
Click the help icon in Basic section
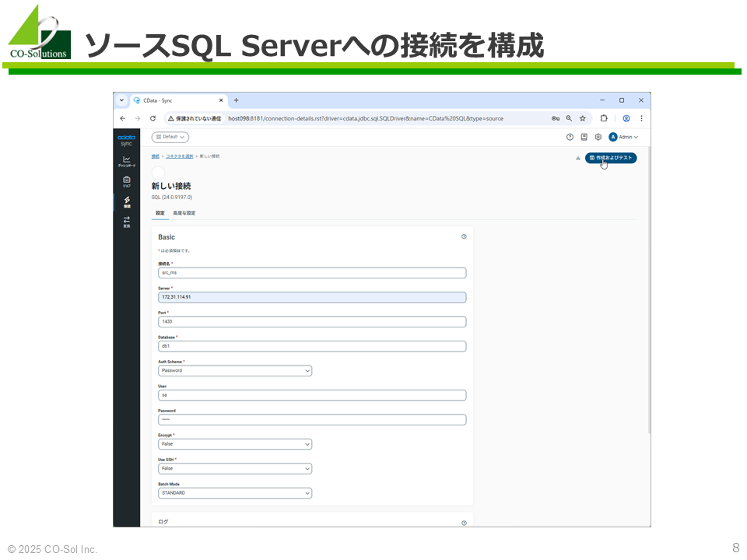pyautogui.click(x=464, y=236)
